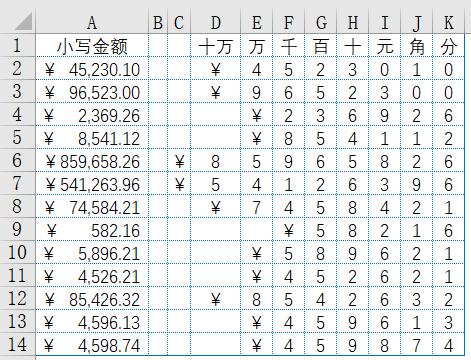Click cell containing ¥ 4,598.74
471x360 pixels.
[92, 345]
